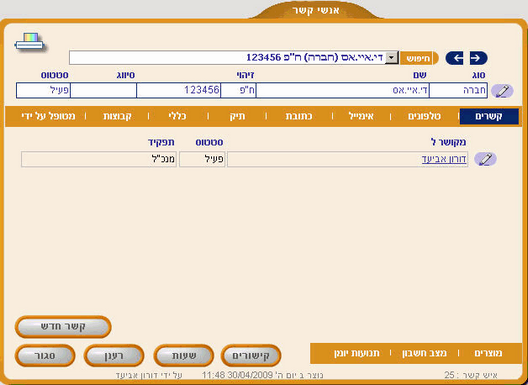
Task: Click the סגור close button
Action: point(45,355)
